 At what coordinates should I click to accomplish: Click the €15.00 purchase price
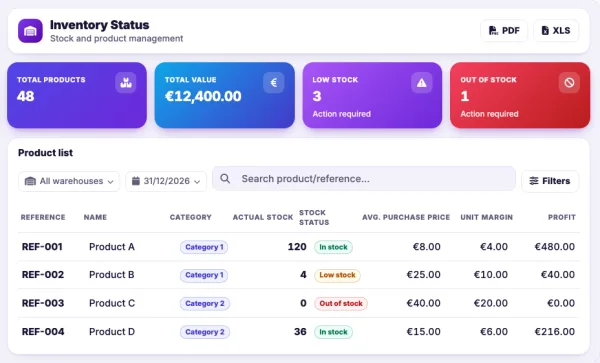(x=423, y=332)
